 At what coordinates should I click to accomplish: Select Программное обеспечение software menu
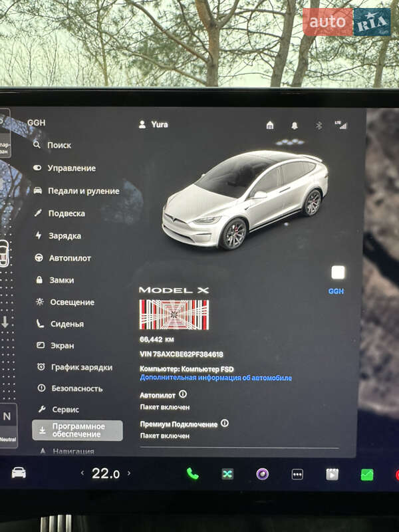[x=77, y=430]
